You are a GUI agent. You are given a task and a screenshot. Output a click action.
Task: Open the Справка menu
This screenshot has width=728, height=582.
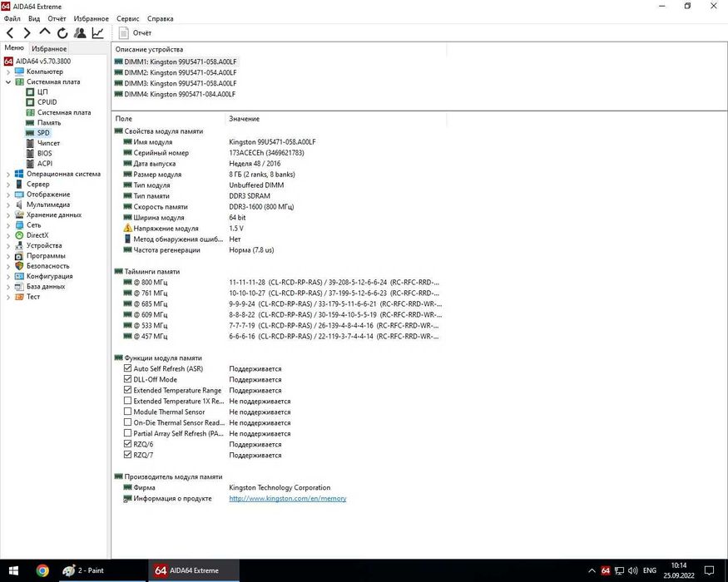pos(161,18)
